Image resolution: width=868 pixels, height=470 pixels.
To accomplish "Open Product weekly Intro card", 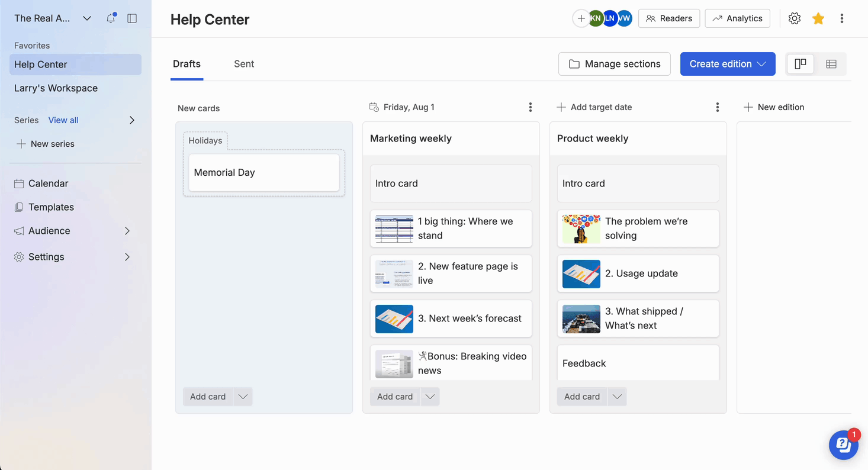I will pos(638,184).
